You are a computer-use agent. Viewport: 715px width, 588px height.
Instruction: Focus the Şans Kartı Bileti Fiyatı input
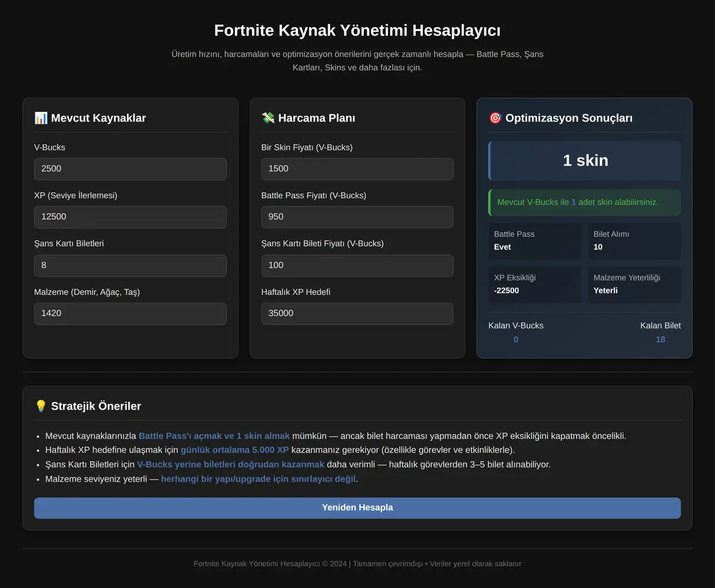click(x=357, y=266)
